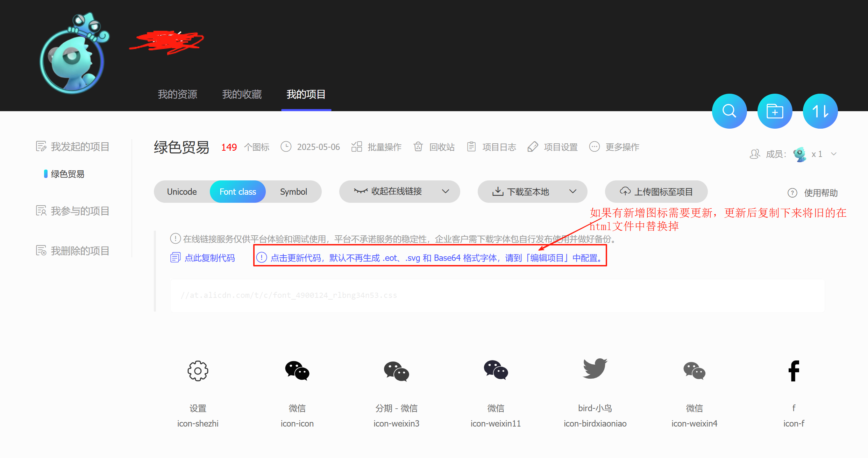Viewport: 868px width, 458px height.
Task: Expand the members (成员) chevron
Action: coord(834,154)
